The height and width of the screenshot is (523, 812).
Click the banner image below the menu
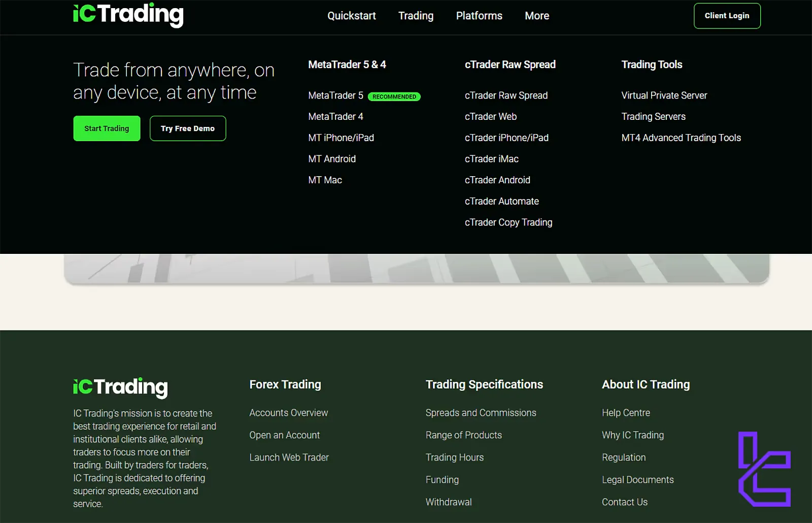[416, 269]
